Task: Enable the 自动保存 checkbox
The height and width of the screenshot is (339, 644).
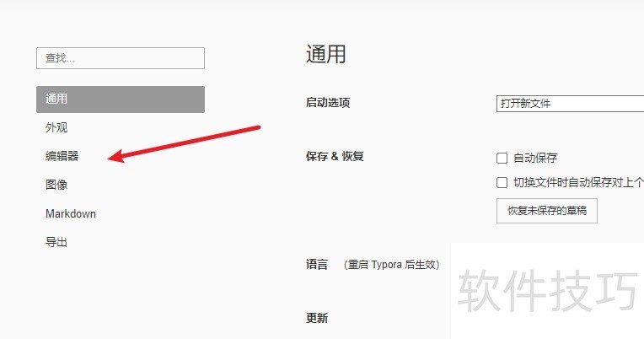Action: click(502, 159)
